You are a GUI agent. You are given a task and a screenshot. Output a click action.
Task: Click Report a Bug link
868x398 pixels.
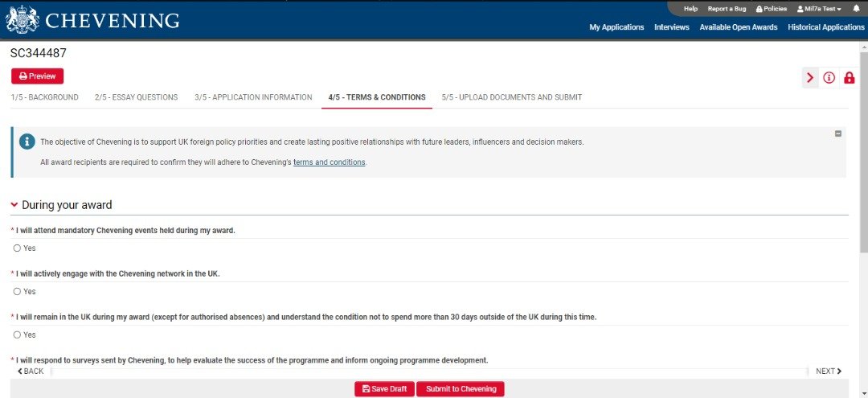(727, 9)
